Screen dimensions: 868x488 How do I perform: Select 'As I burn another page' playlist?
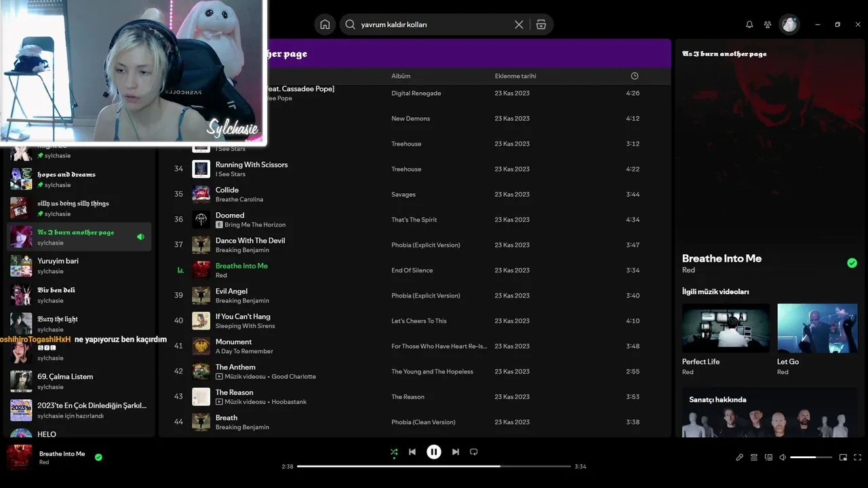click(x=79, y=237)
